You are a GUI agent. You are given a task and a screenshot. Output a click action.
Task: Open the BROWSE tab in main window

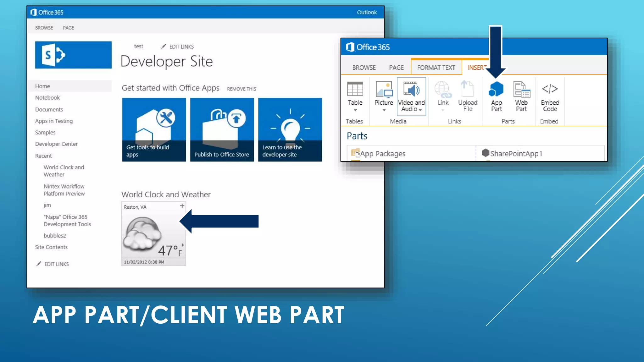44,28
